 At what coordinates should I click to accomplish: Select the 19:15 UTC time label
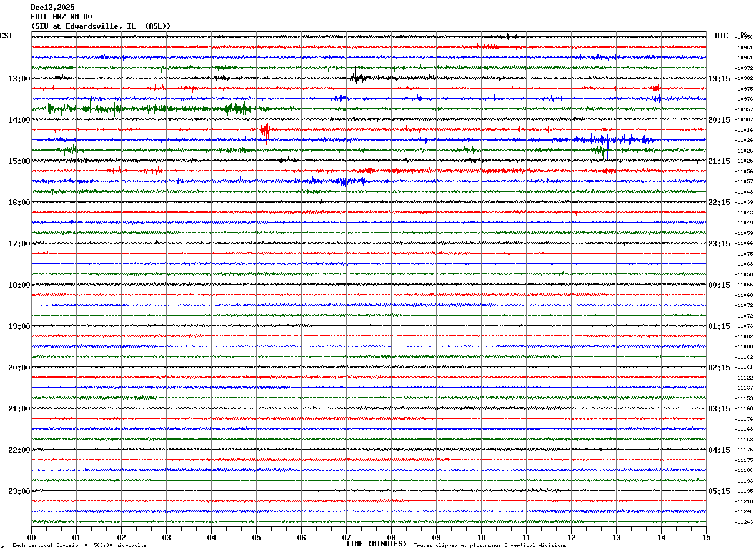coord(719,79)
